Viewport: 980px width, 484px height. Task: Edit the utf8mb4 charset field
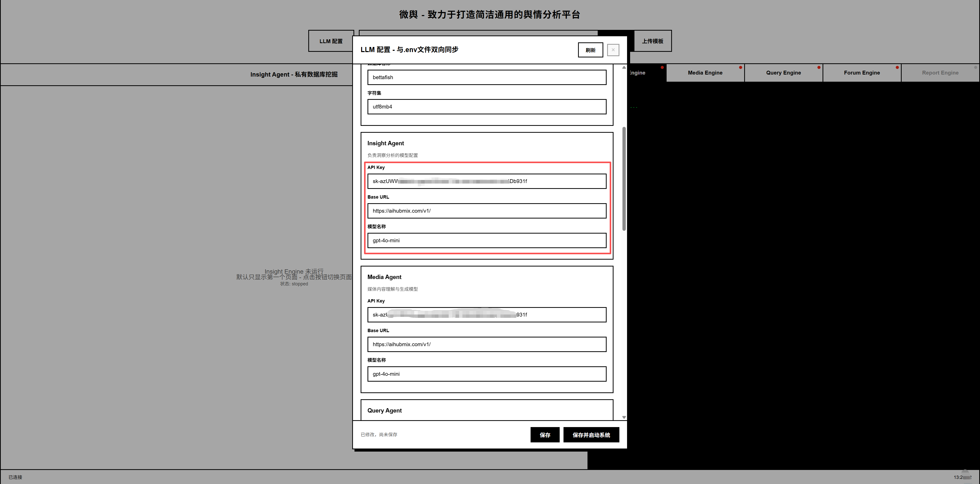point(487,106)
